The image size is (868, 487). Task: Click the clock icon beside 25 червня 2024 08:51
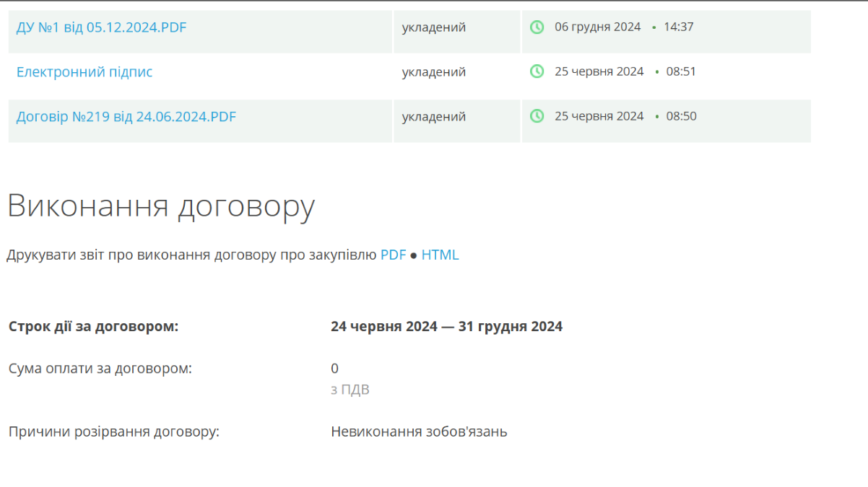point(537,71)
